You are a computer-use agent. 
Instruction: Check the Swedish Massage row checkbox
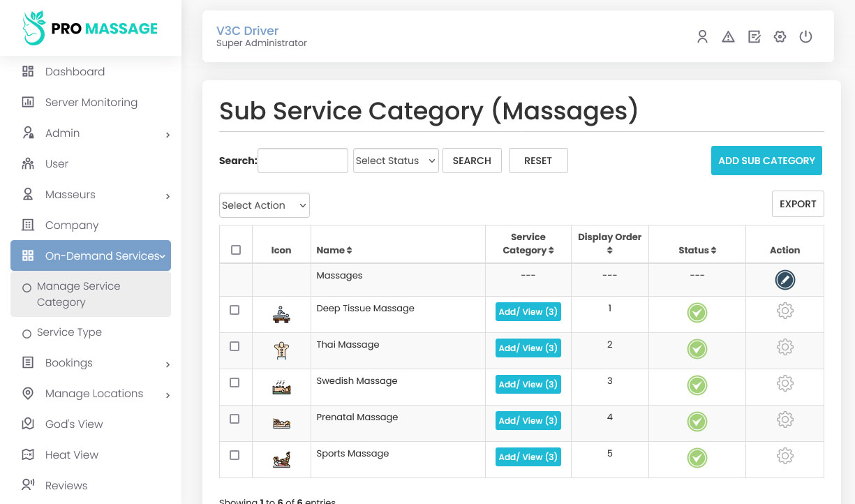tap(235, 383)
